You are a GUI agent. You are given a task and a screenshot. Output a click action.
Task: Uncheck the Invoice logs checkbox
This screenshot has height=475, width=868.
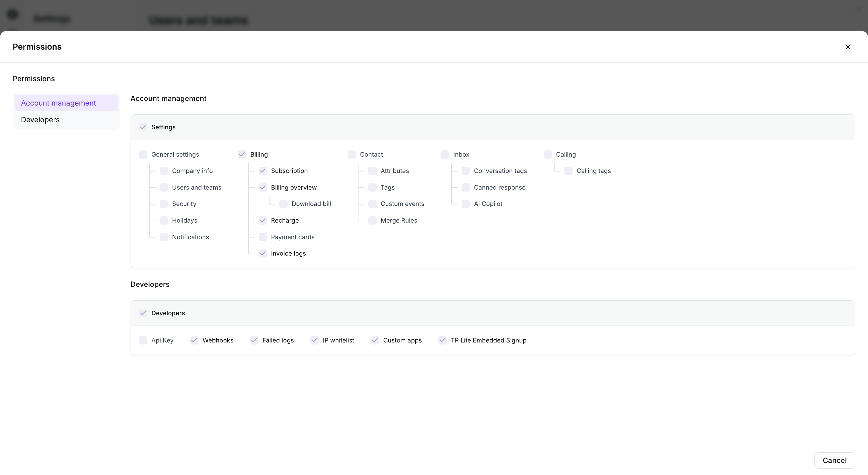point(262,254)
